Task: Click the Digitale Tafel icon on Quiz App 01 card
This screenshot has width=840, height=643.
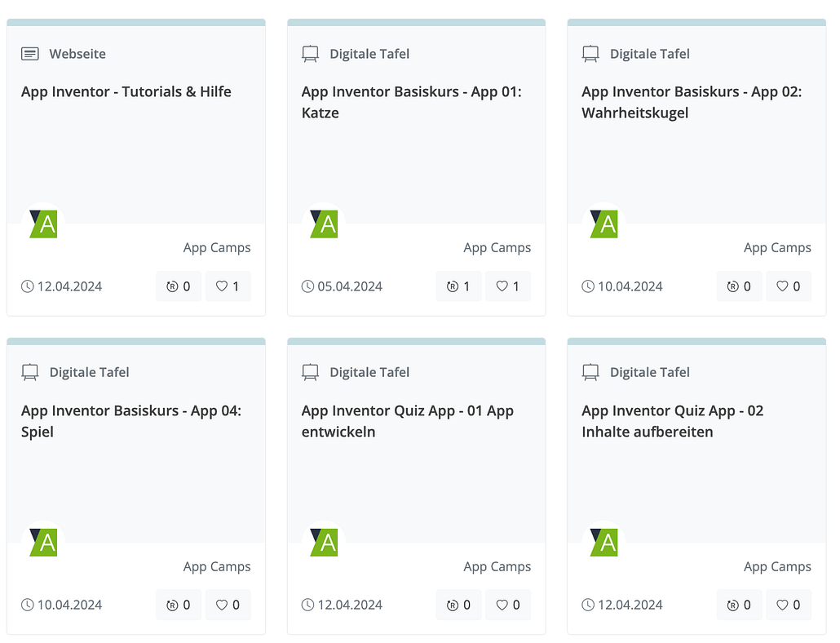Action: coord(310,372)
